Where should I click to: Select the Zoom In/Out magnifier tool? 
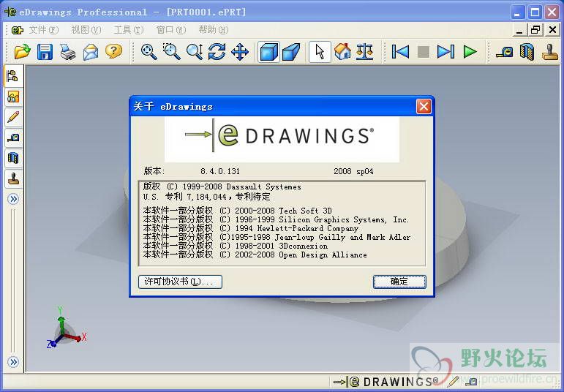click(195, 52)
